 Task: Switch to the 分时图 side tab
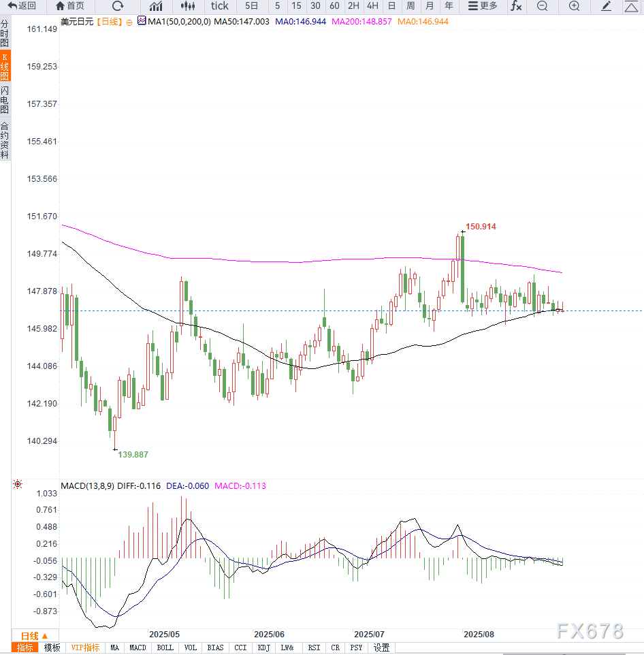click(x=5, y=33)
